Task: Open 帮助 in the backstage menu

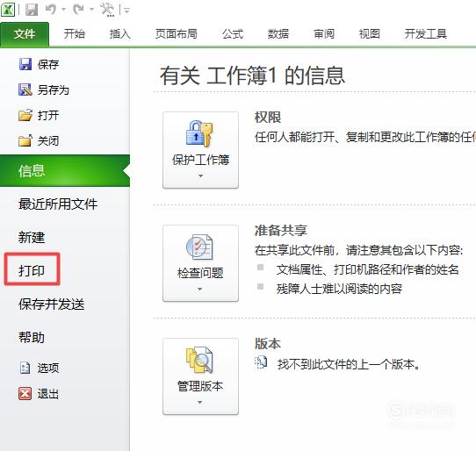Action: coord(32,337)
